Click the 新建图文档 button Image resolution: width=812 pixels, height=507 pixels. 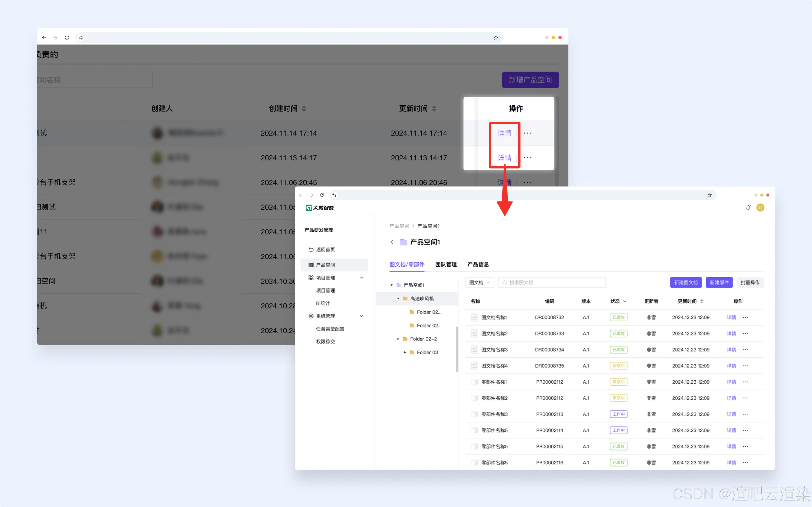pyautogui.click(x=686, y=283)
